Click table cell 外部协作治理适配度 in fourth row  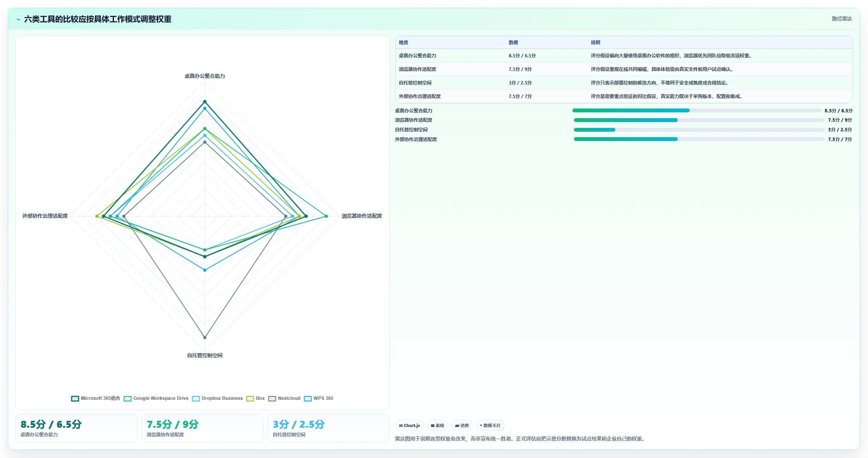pos(420,96)
